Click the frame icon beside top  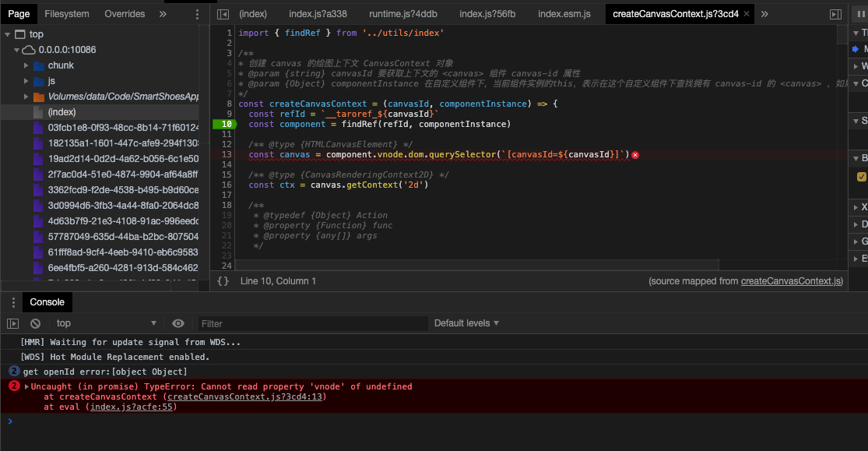(x=20, y=34)
